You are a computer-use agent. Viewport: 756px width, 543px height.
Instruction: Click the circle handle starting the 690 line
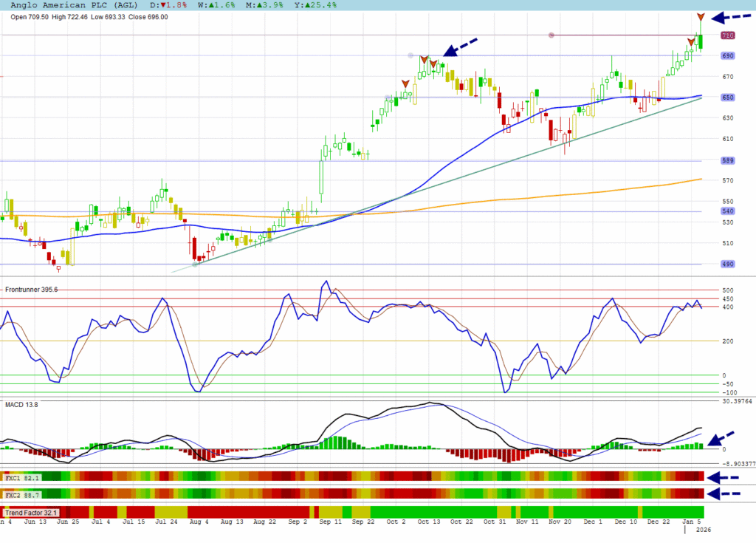410,55
